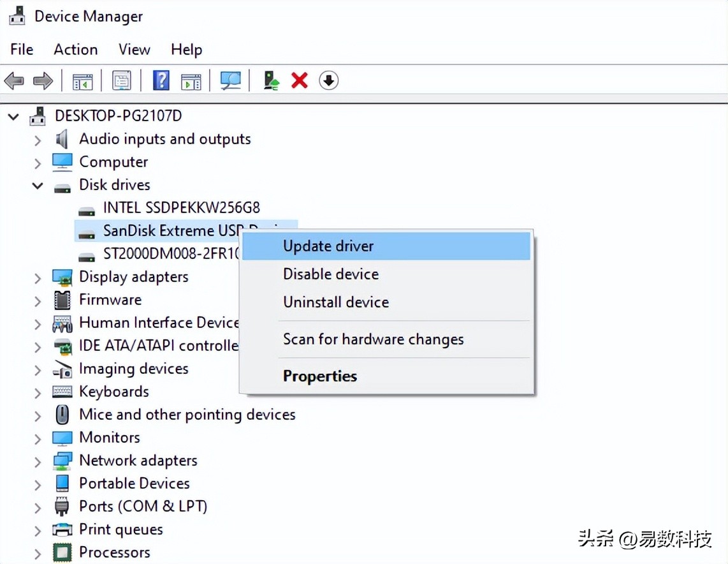Select Mice and other pointing devices

point(187,415)
